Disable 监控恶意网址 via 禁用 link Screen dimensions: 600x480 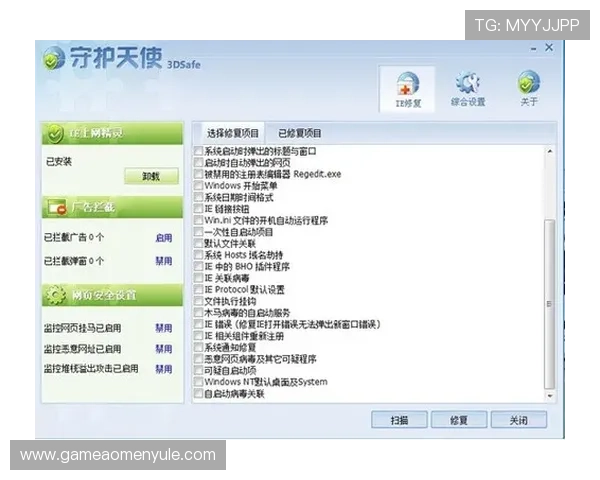tap(164, 349)
